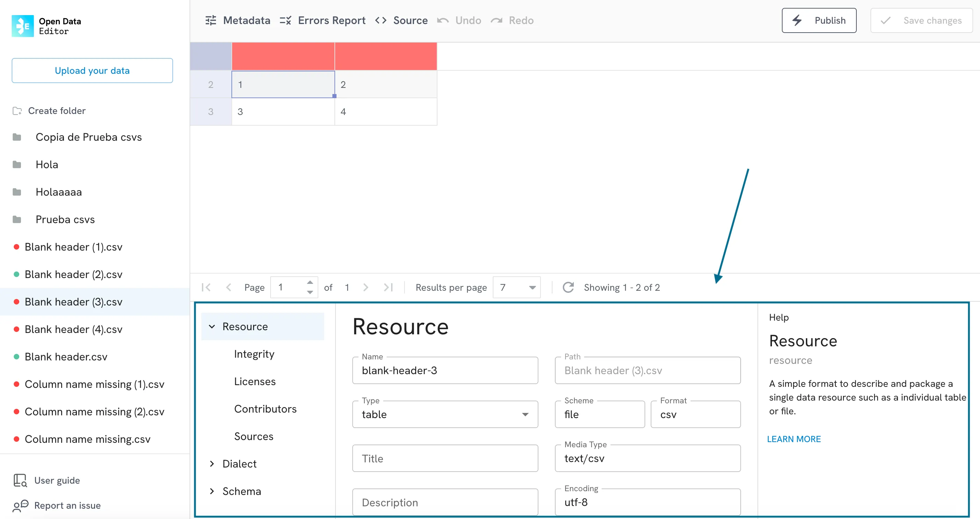Click the Publish button
980x519 pixels.
click(x=819, y=20)
